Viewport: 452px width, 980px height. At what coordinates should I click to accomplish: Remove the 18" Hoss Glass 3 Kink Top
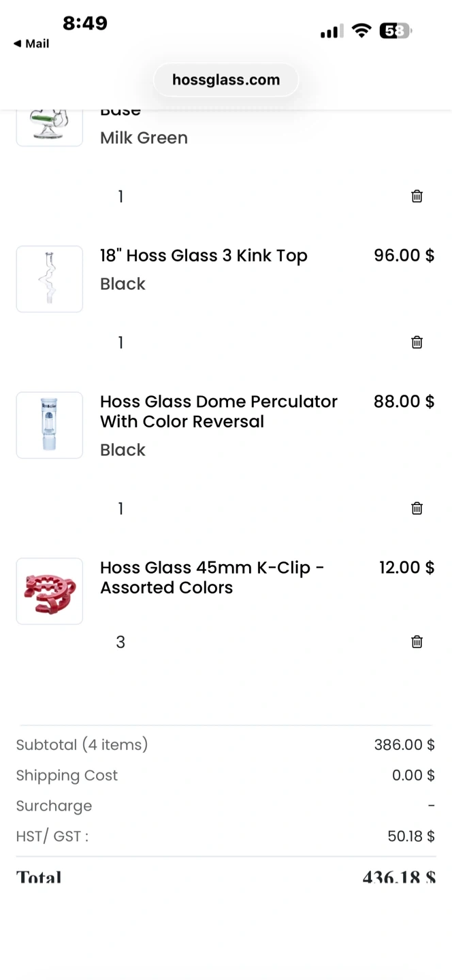(x=417, y=342)
